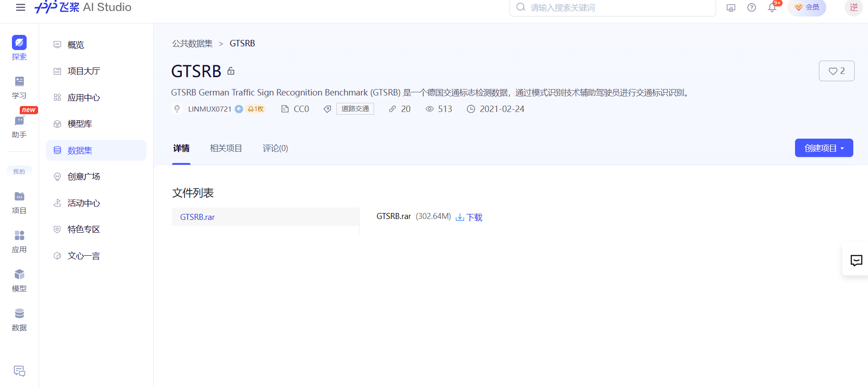Select the 数据集 menu item
The image size is (868, 387).
96,150
